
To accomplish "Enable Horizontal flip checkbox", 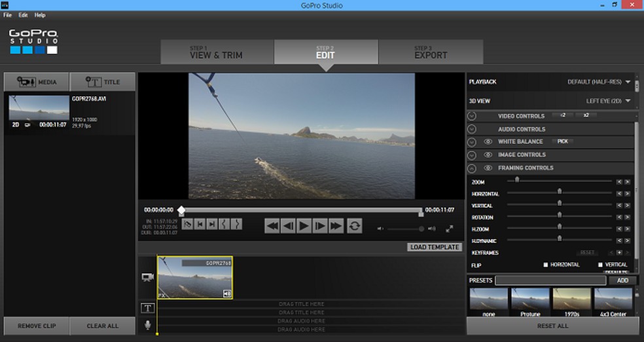I will 546,265.
